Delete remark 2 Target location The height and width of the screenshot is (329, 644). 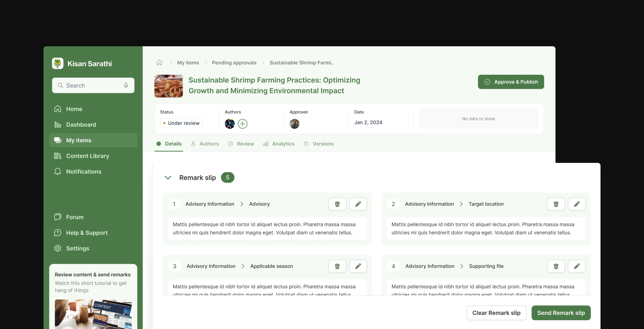[556, 204]
